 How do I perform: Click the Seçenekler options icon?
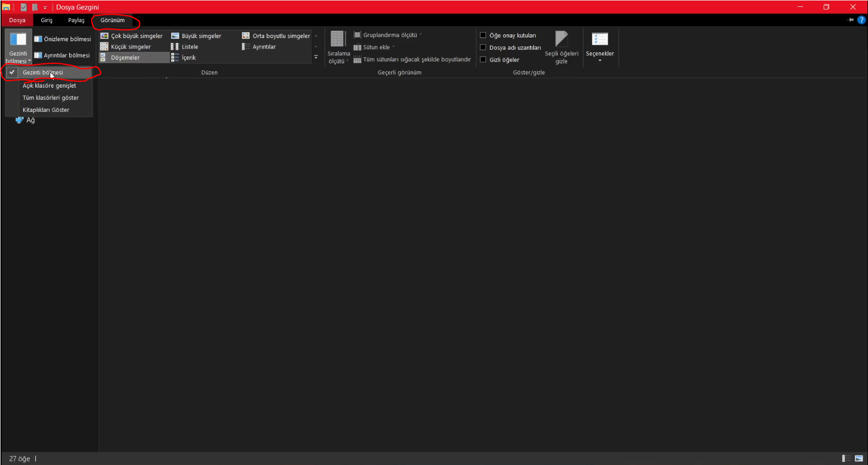click(x=600, y=40)
